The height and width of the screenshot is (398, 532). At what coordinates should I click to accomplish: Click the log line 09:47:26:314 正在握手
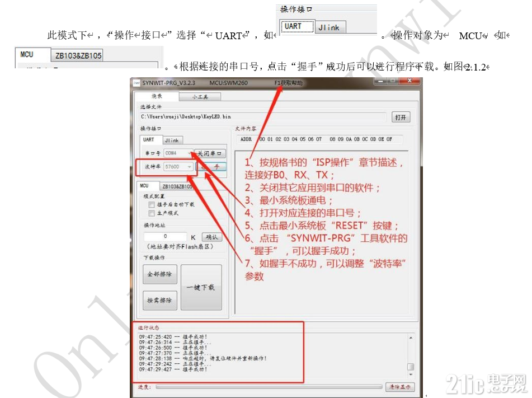click(175, 343)
